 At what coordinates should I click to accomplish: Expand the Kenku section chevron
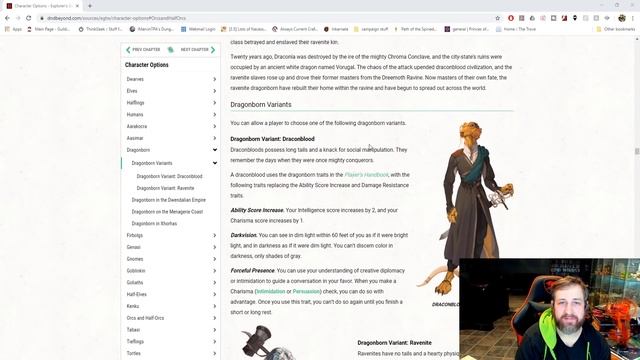point(214,307)
